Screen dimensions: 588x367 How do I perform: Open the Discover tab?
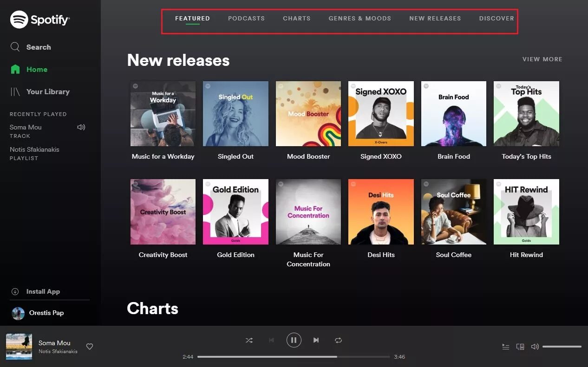pyautogui.click(x=497, y=19)
